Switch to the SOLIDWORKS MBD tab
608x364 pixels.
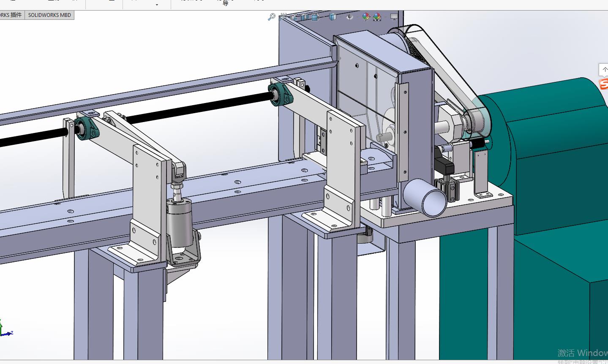[x=49, y=15]
